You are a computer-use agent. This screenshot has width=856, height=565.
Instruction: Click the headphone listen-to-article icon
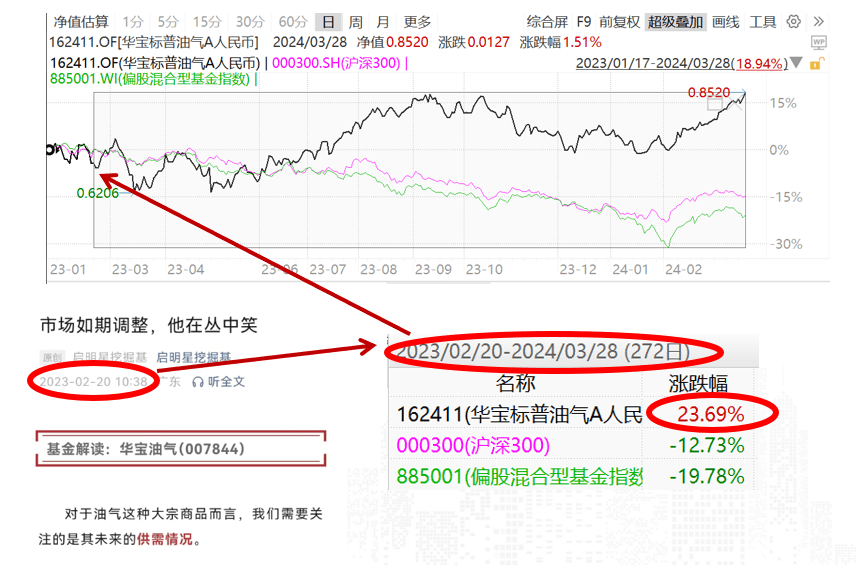[198, 381]
